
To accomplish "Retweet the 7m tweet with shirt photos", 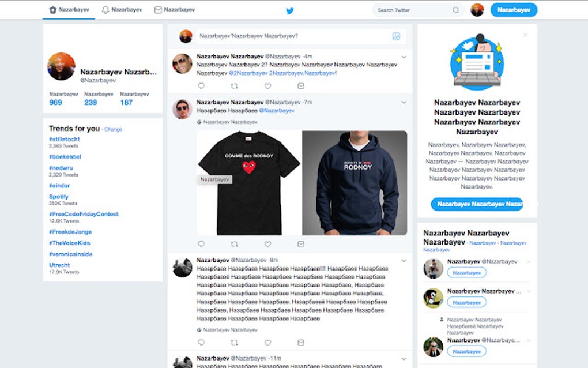I will pos(235,244).
